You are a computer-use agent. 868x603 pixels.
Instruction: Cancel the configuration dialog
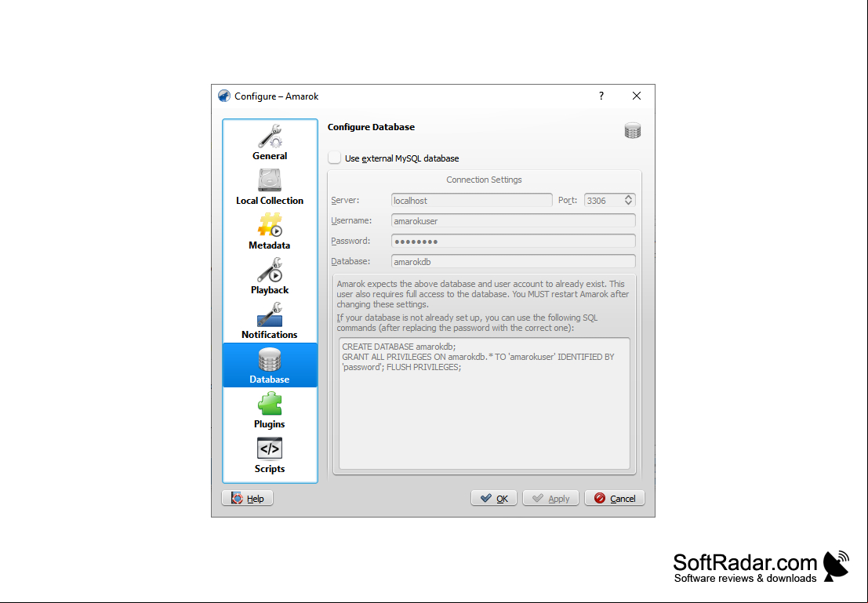click(x=615, y=499)
